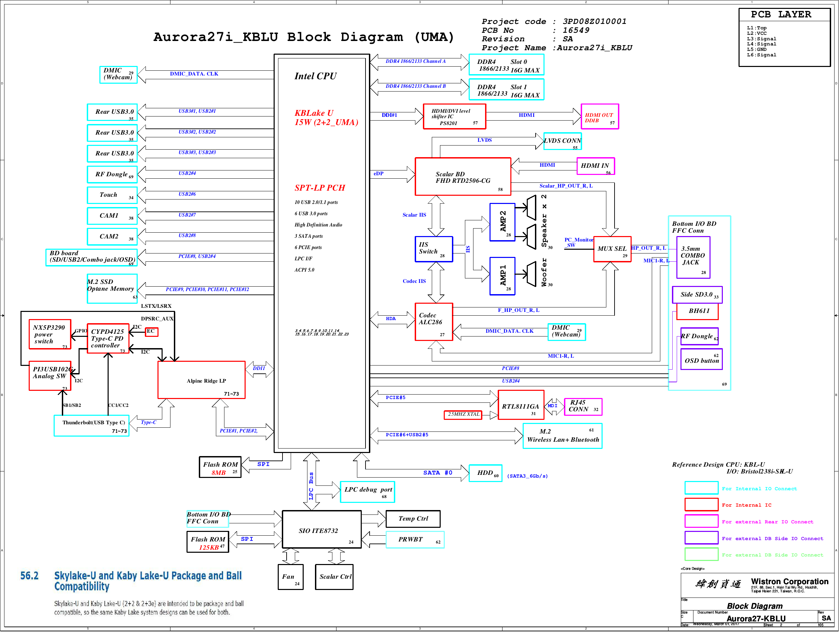Click the HDD block
840x632 pixels.
[486, 473]
